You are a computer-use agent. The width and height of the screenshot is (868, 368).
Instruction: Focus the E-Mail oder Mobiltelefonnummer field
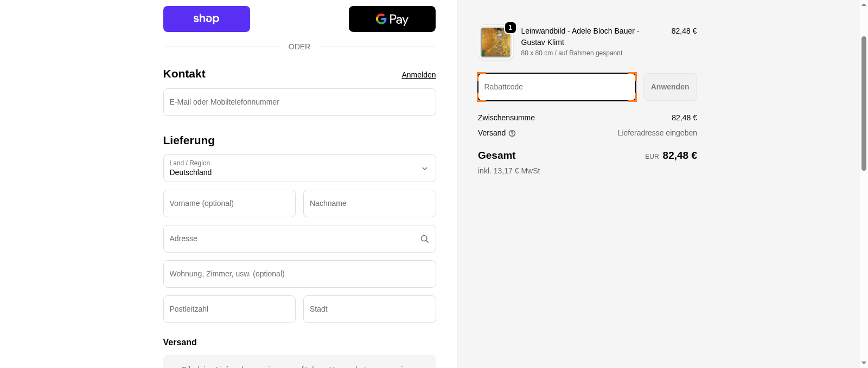tap(299, 102)
